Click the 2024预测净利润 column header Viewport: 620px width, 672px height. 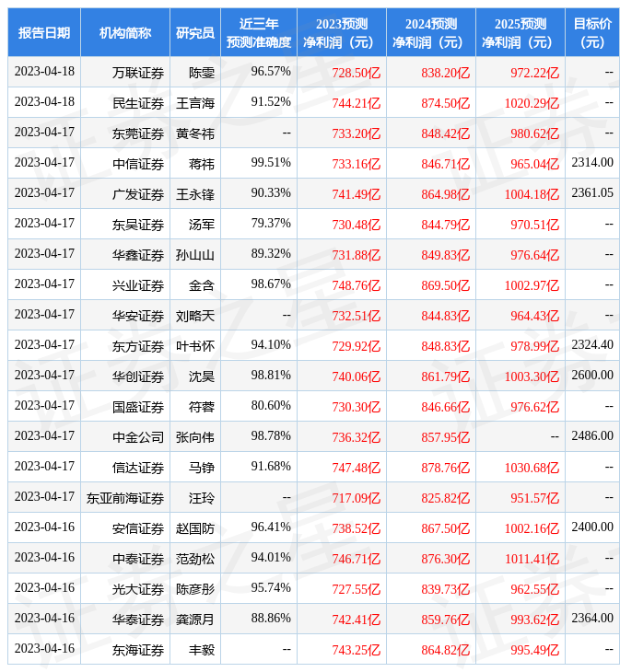tap(431, 32)
